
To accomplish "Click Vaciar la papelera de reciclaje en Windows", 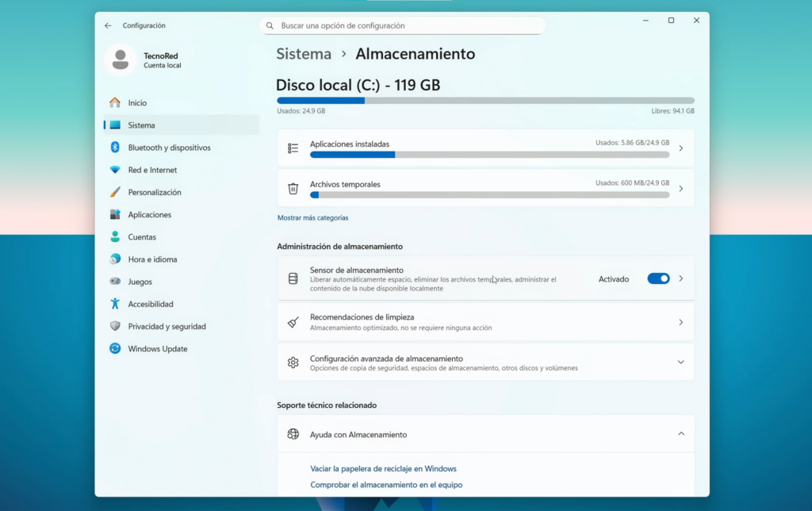I will [384, 469].
